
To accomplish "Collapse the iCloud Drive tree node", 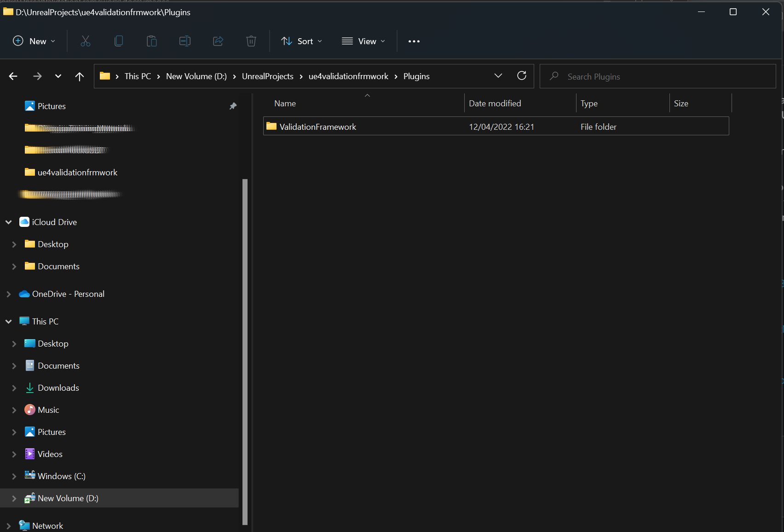I will coord(9,222).
